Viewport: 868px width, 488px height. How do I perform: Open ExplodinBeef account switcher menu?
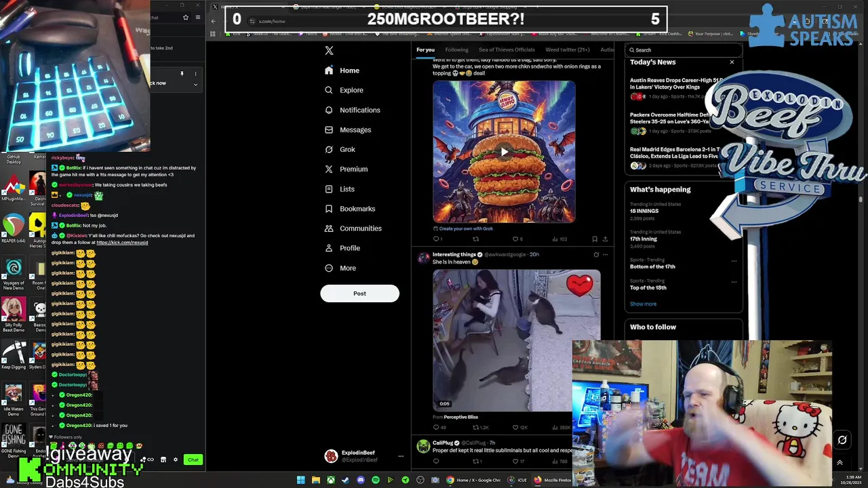tap(400, 456)
